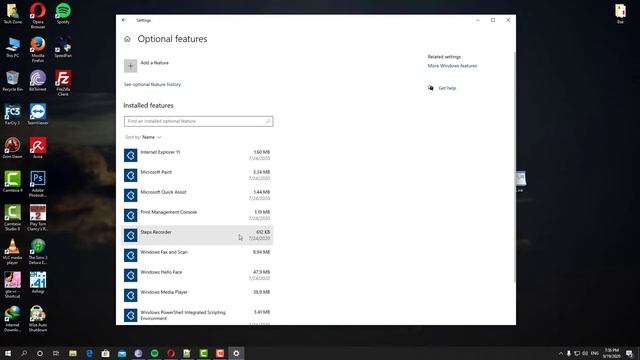
Task: Click the taskbar clock and date
Action: click(x=611, y=353)
